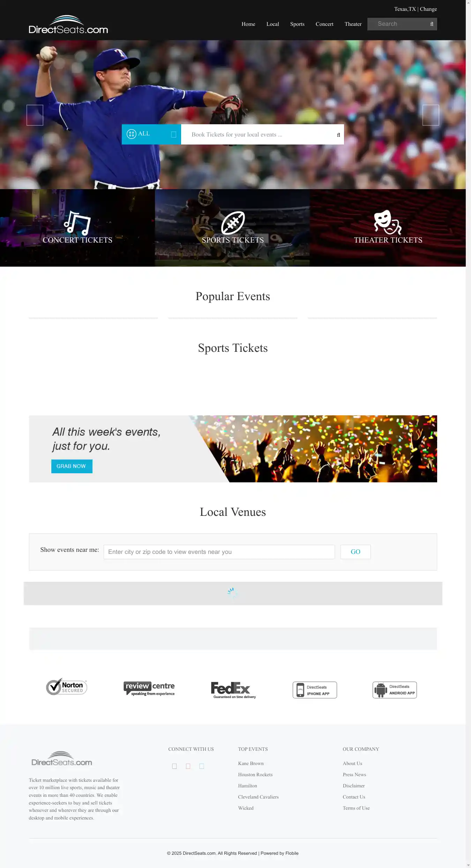Click the city or zip code input field

click(219, 552)
